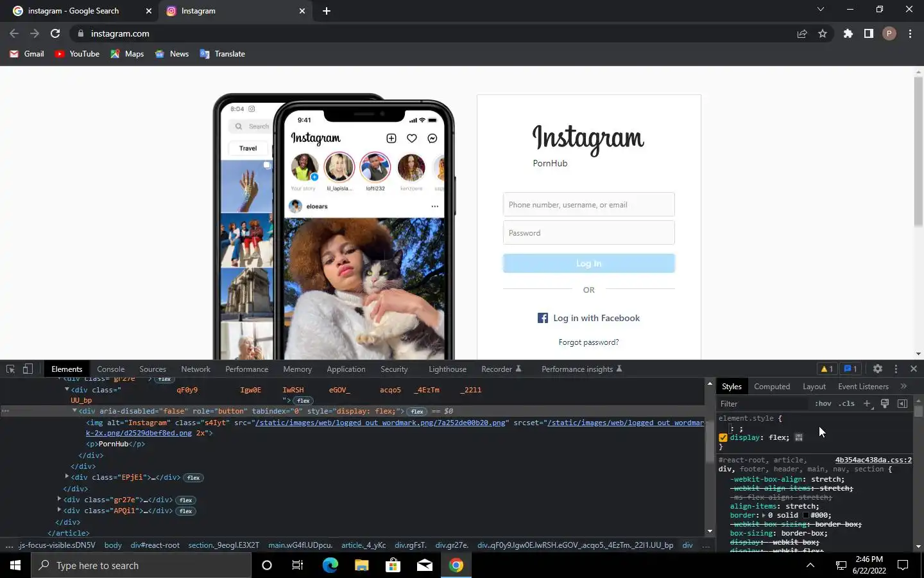
Task: Open Mail app from taskbar
Action: [424, 565]
